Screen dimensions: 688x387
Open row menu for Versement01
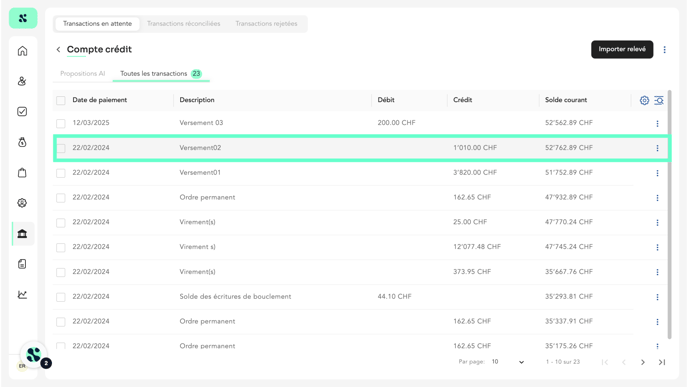tap(657, 173)
